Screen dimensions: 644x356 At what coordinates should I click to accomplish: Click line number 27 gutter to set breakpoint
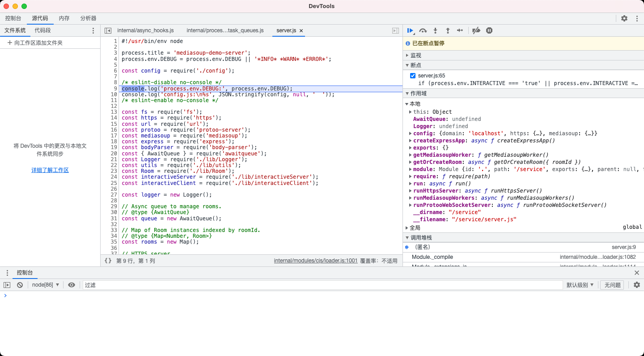(x=114, y=195)
